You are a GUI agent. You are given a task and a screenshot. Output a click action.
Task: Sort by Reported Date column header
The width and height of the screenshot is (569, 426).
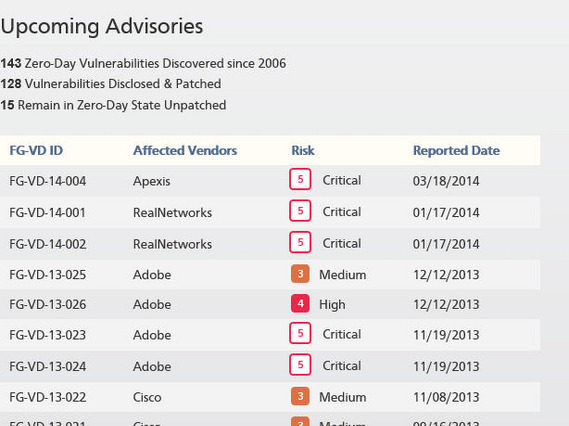click(456, 150)
